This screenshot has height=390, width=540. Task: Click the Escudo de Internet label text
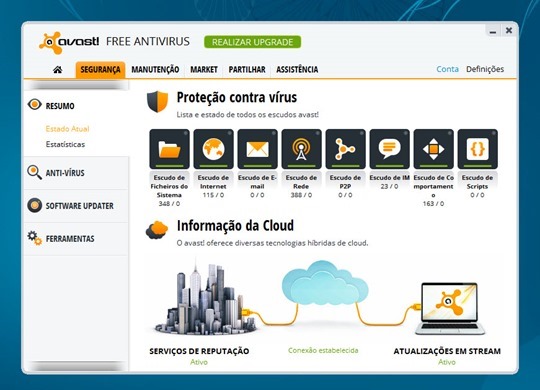[x=213, y=182]
